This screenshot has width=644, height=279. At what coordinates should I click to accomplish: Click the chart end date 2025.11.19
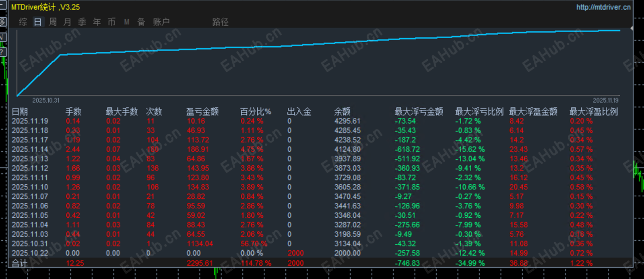(x=605, y=100)
